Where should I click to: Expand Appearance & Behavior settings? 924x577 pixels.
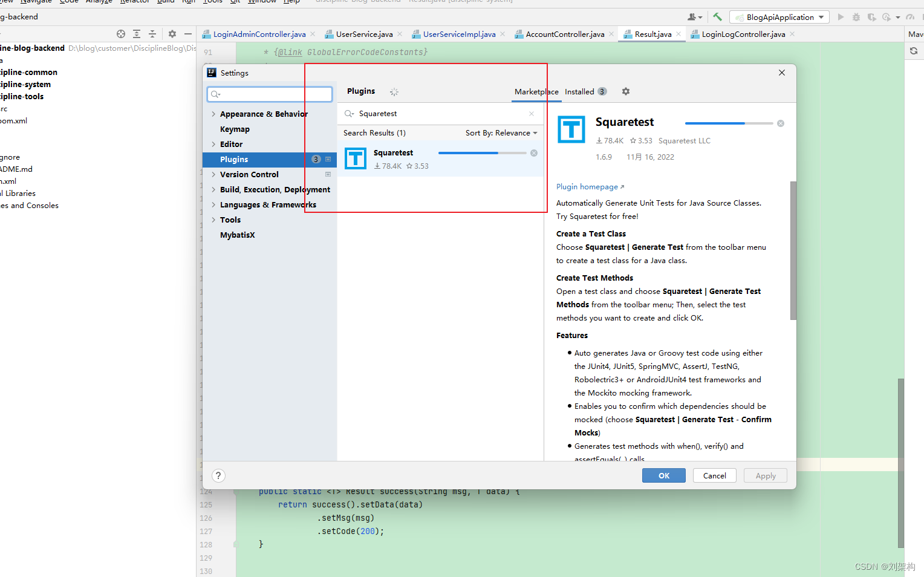point(213,114)
